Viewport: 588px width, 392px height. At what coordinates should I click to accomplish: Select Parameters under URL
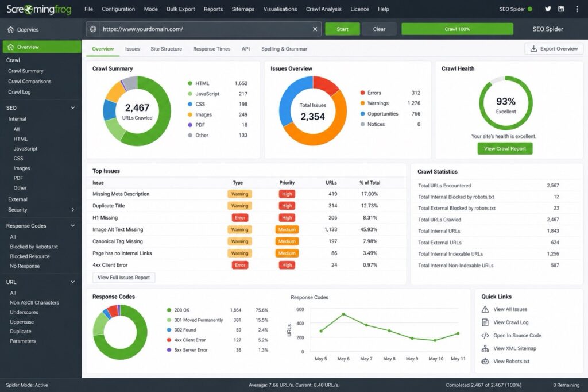coord(23,341)
